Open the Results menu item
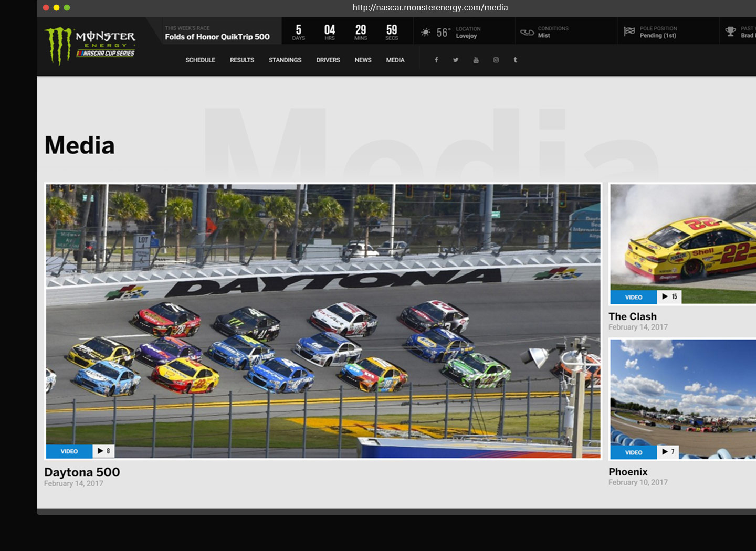756x551 pixels. point(242,60)
